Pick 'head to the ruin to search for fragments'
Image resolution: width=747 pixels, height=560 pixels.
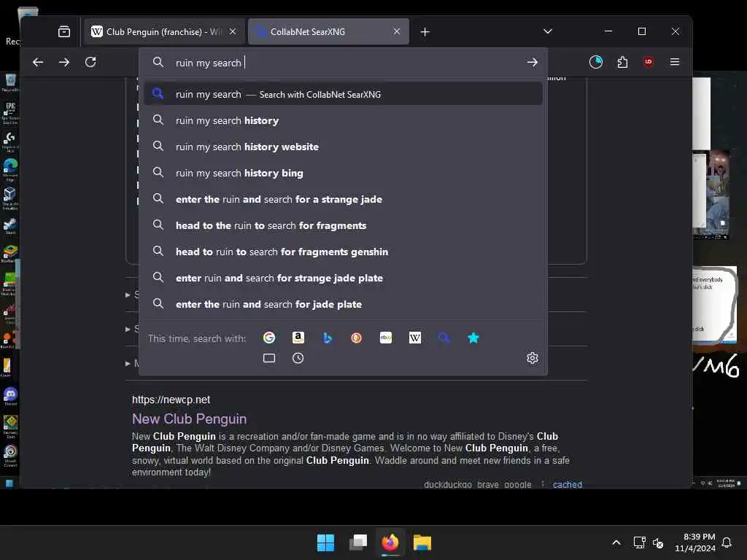343,225
